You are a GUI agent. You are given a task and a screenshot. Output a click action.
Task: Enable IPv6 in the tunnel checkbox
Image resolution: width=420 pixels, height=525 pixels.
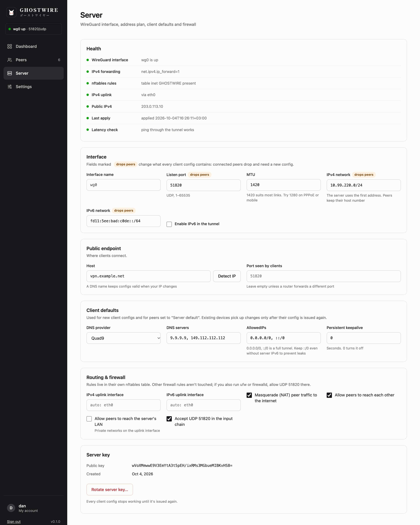pyautogui.click(x=169, y=224)
